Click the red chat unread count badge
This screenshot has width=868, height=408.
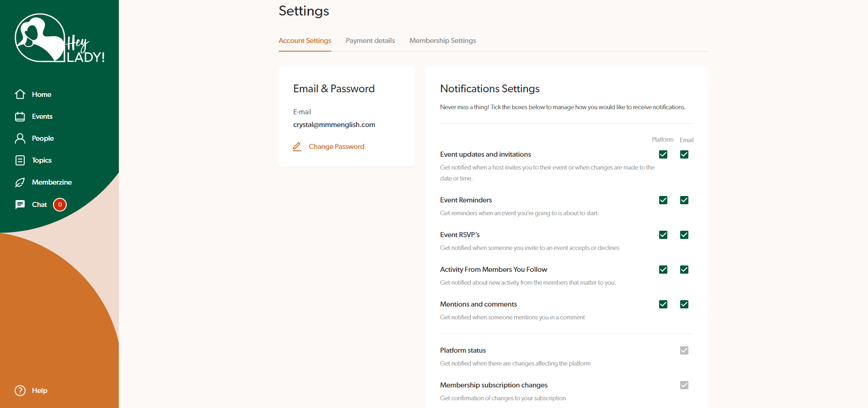[60, 205]
